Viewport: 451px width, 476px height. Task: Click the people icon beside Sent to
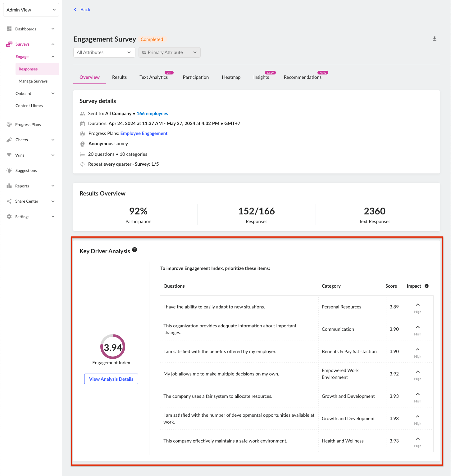point(82,114)
